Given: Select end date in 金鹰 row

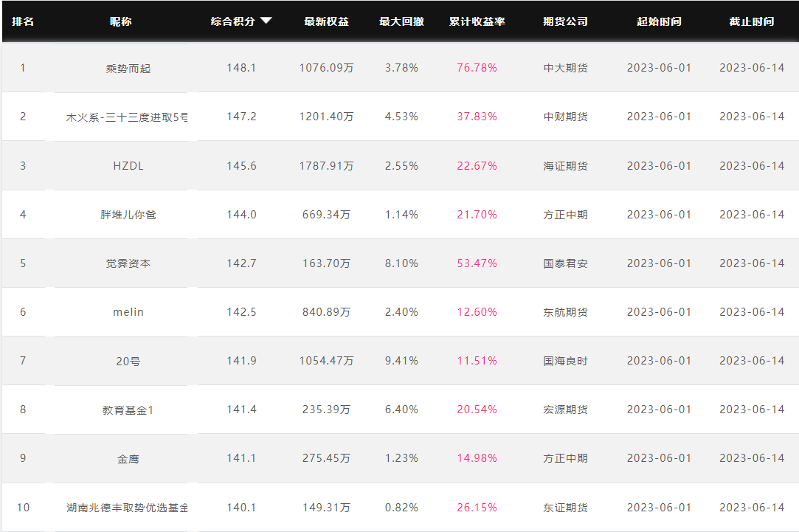Looking at the screenshot, I should (x=752, y=458).
